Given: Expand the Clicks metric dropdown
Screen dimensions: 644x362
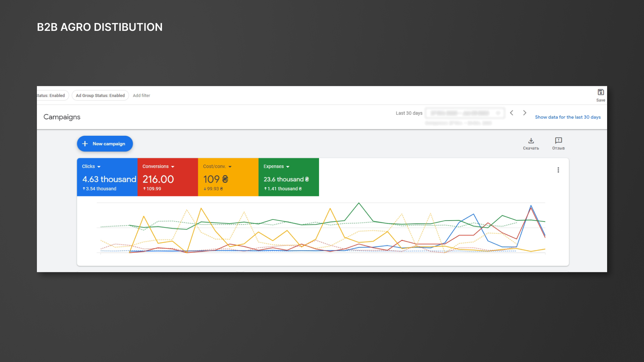Looking at the screenshot, I should (x=99, y=167).
